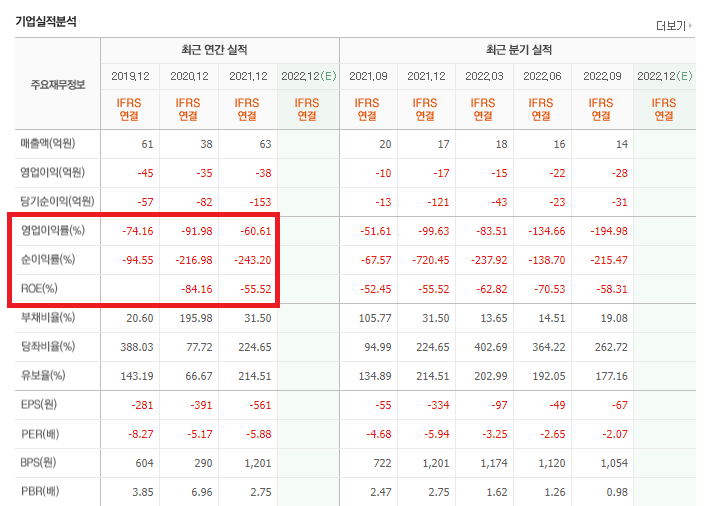
Task: Click the 388.03 quick ratio value
Action: (x=137, y=347)
